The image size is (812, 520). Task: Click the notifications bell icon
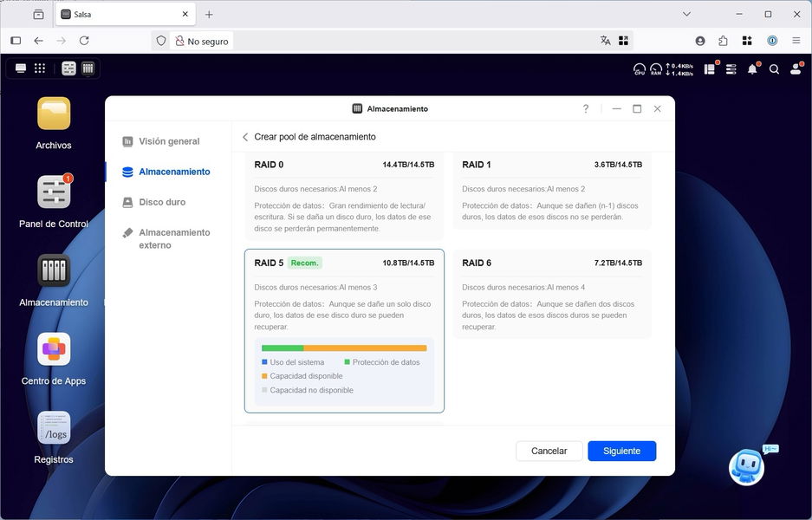pyautogui.click(x=752, y=69)
